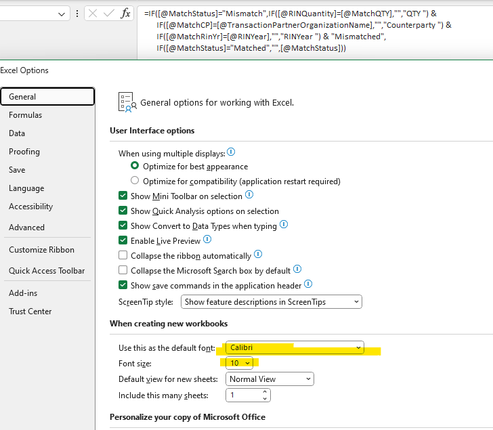Open the Name Box dropdown arrow

coord(61,14)
